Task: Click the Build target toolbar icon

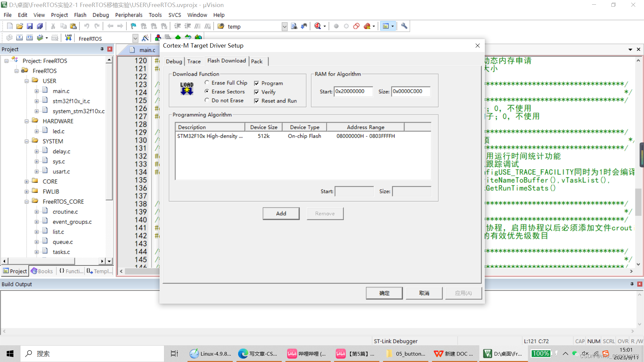Action: tap(19, 38)
